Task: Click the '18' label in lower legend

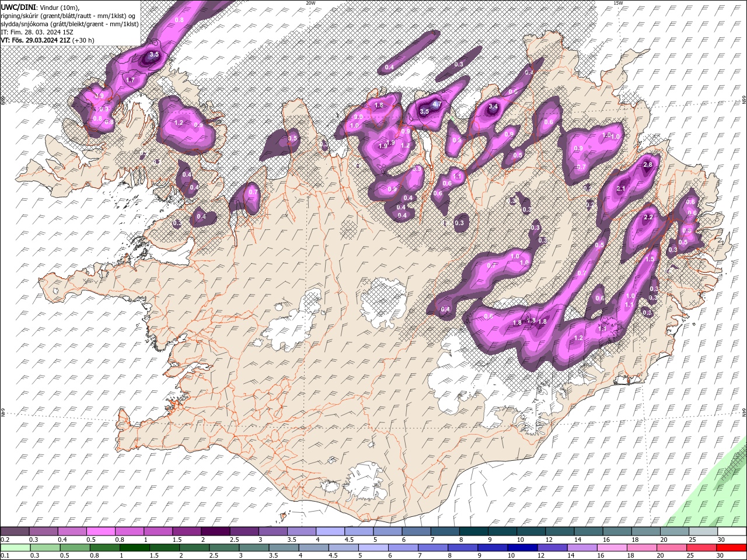Action: pyautogui.click(x=630, y=555)
